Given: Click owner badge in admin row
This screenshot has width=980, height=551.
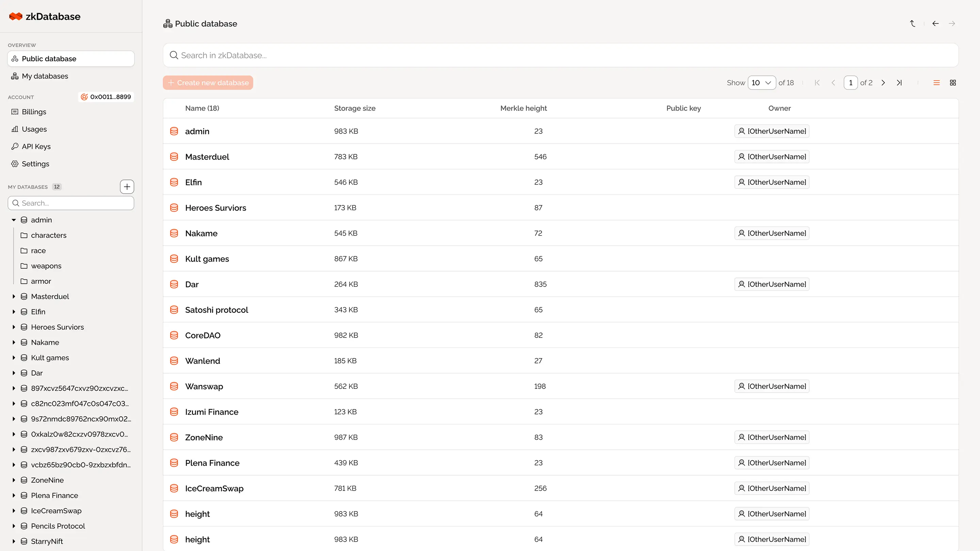Looking at the screenshot, I should coord(772,131).
